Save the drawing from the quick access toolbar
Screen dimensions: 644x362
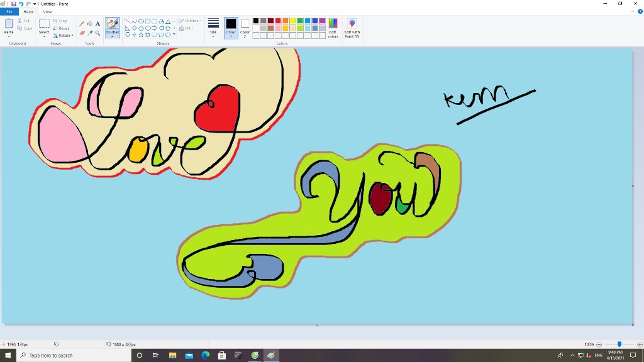14,4
